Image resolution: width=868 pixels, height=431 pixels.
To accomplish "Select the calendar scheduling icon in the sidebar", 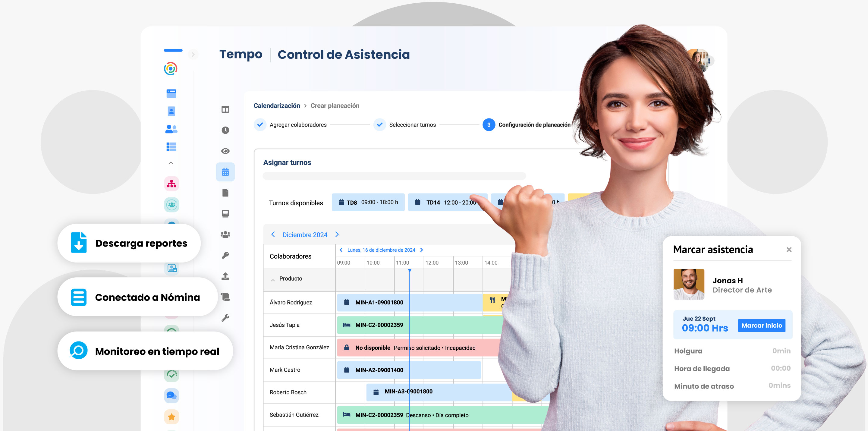I will point(225,172).
